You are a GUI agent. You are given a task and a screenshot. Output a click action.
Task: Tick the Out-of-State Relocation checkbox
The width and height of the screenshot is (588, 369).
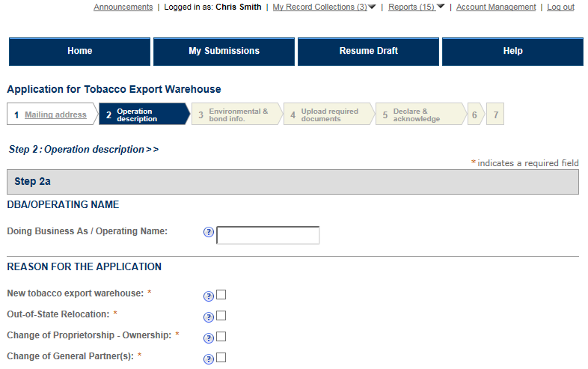click(221, 316)
